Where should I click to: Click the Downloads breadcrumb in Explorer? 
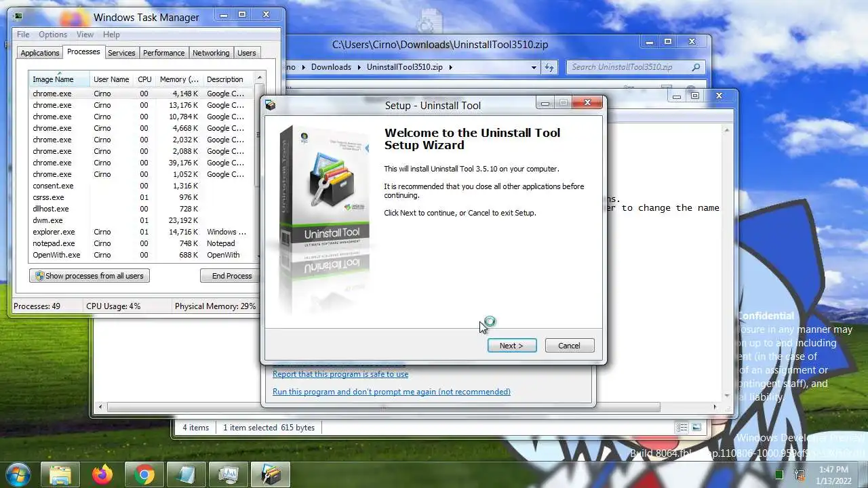pos(332,67)
